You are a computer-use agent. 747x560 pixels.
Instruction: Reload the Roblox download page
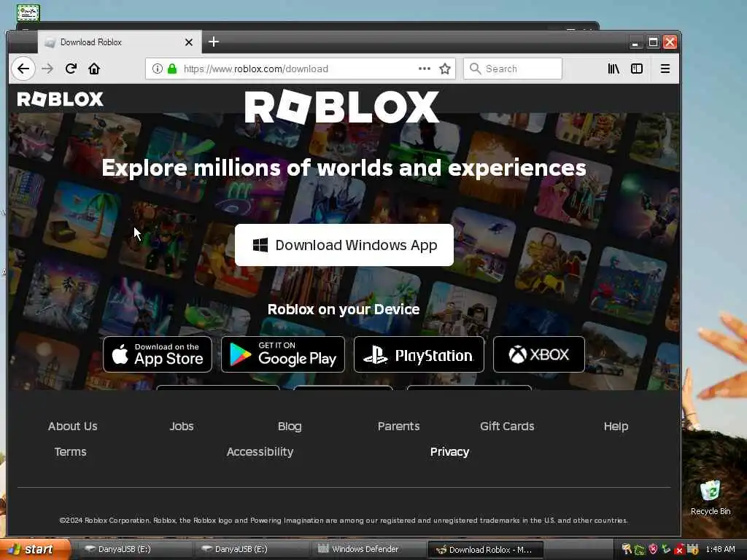[x=71, y=69]
